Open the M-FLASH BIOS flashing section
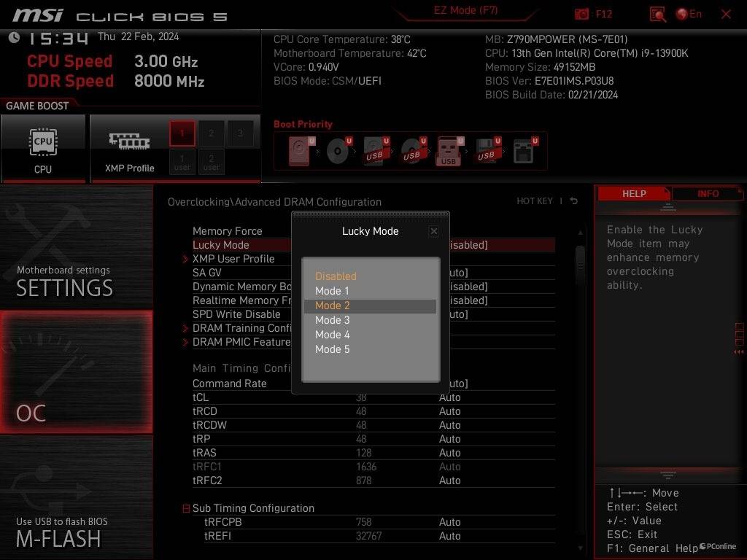This screenshot has height=560, width=747. point(76,497)
